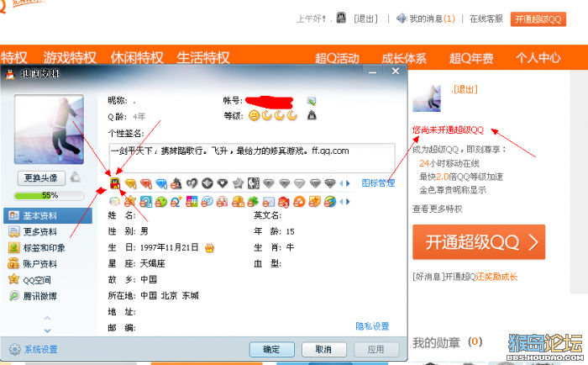Click up chevron below sidebar list

(x=47, y=319)
